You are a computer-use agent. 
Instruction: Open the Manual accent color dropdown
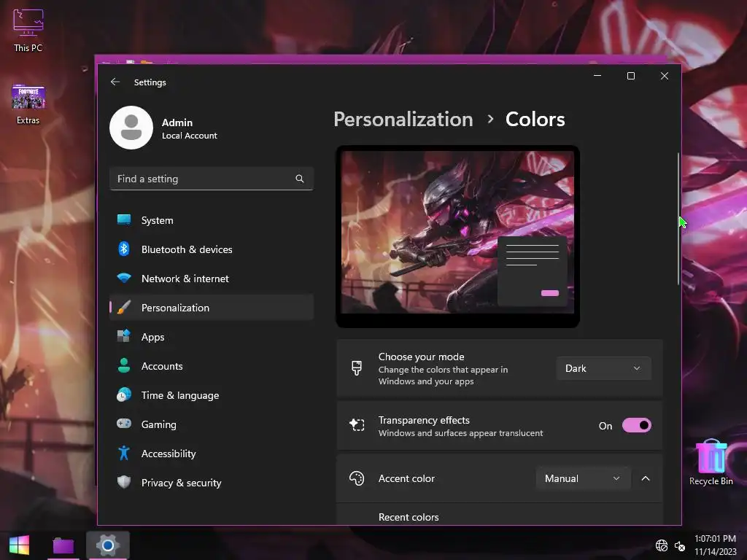583,478
